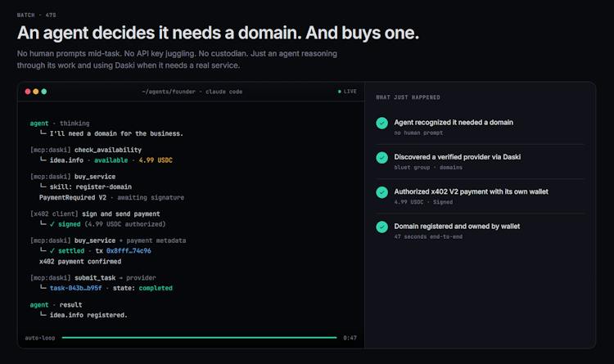The width and height of the screenshot is (614, 364).
Task: Click 'Agent recognized it needed a domain' text
Action: point(454,123)
